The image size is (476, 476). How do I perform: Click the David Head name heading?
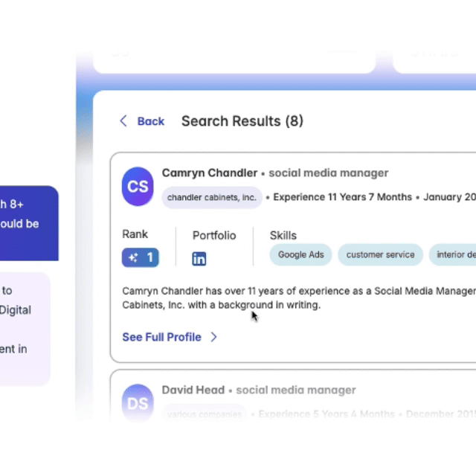[193, 390]
